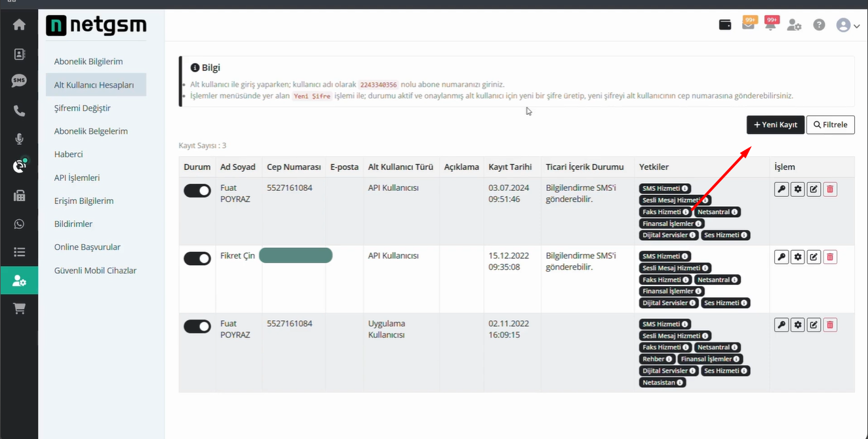The width and height of the screenshot is (868, 439).
Task: Generate new password with key icon for Fikret Çin
Action: tap(781, 257)
